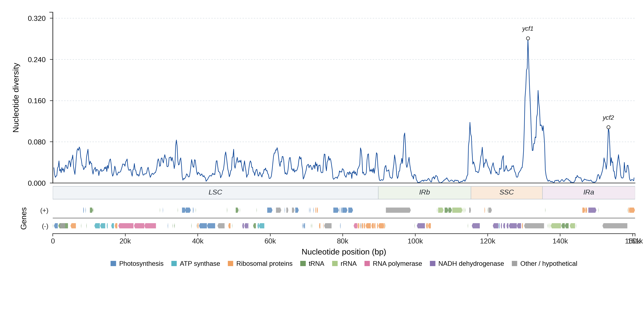Click the RNA polymerase pink swatch

pyautogui.click(x=367, y=264)
